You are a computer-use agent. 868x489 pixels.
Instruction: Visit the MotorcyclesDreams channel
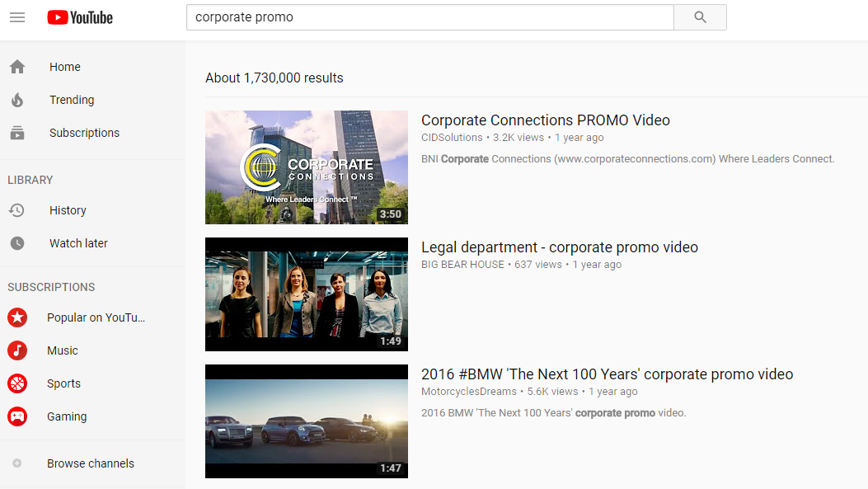pyautogui.click(x=468, y=391)
